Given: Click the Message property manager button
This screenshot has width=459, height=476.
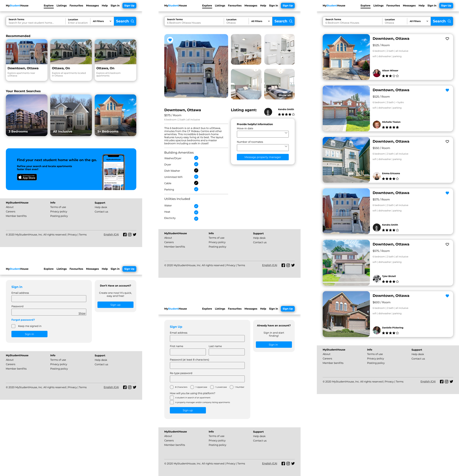Looking at the screenshot, I should click(x=262, y=157).
